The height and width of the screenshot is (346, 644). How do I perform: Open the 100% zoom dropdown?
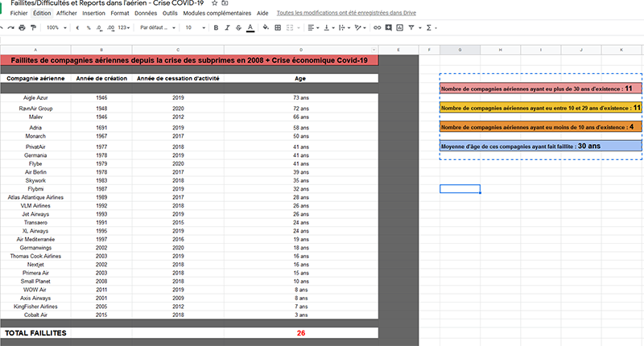coord(56,27)
